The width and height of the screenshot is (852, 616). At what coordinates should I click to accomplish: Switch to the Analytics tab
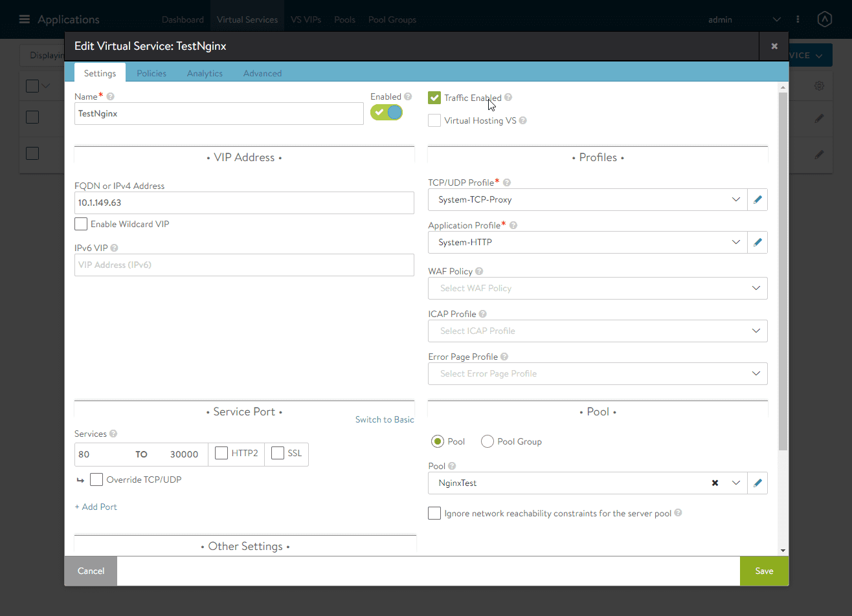pos(205,73)
